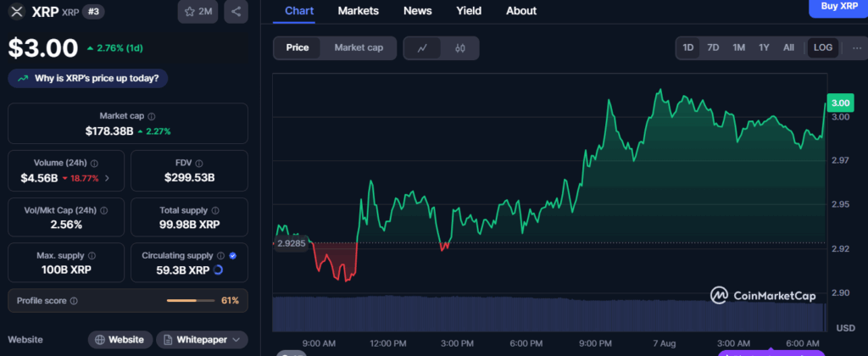The image size is (868, 356).
Task: Click the volume bars below the chart
Action: 549,314
